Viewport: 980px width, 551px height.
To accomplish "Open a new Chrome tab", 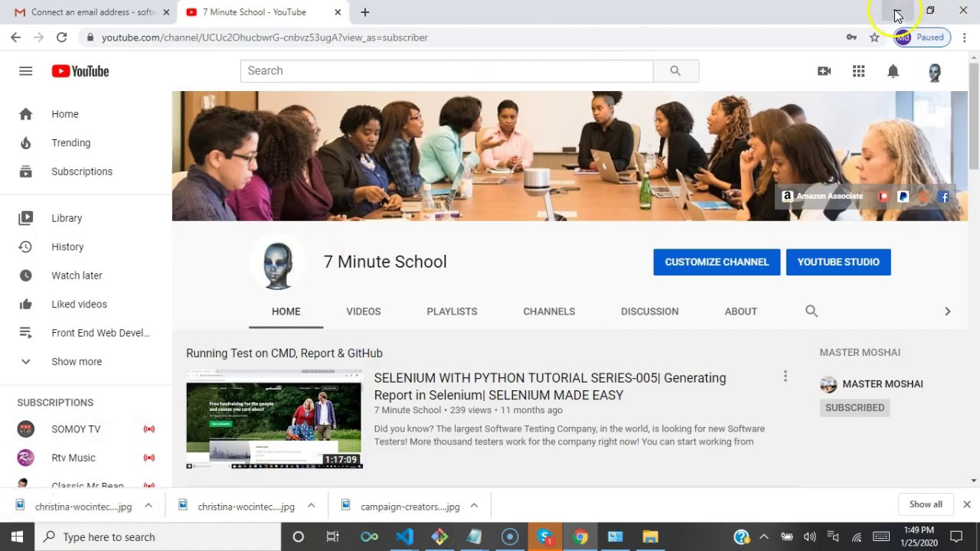I will [x=365, y=12].
